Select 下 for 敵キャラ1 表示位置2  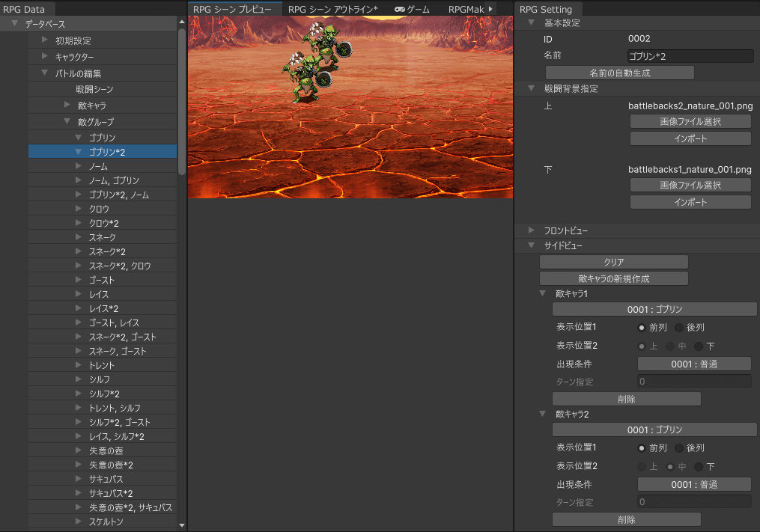pos(699,346)
